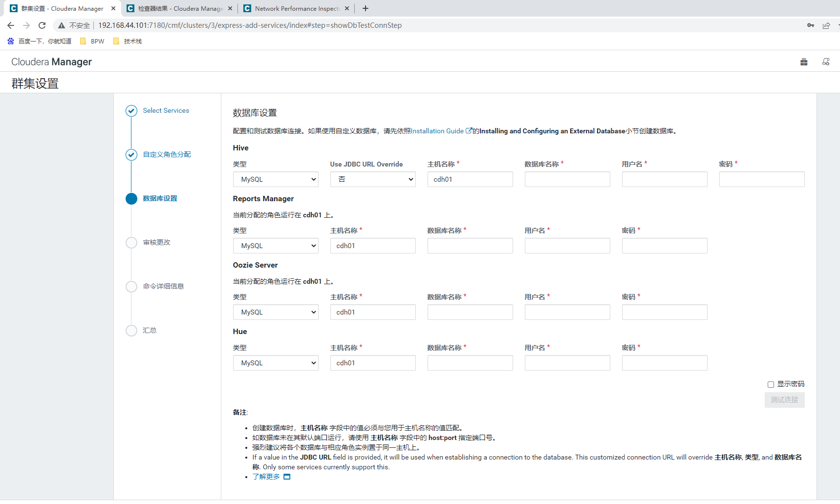Click the share icon in the browser toolbar
The height and width of the screenshot is (504, 840).
pos(827,25)
